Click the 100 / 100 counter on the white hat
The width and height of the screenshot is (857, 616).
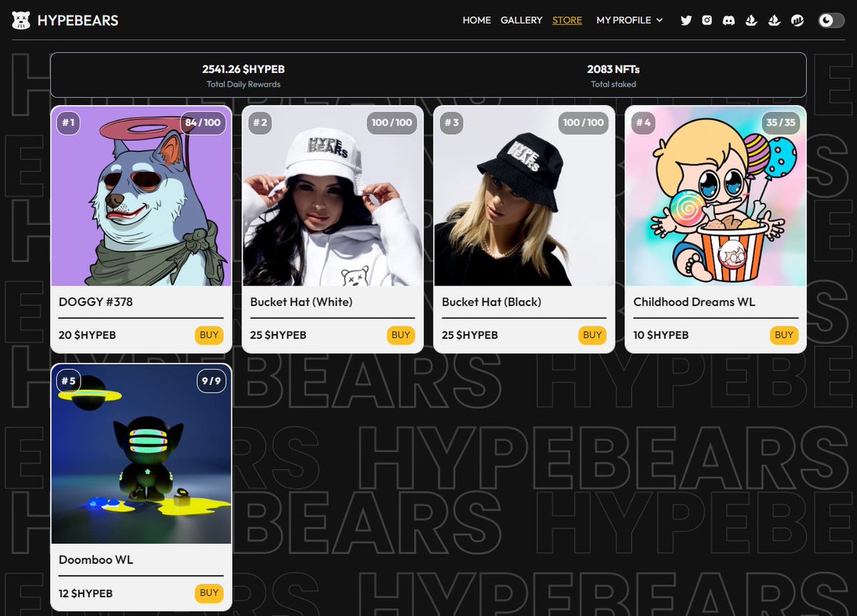point(391,123)
